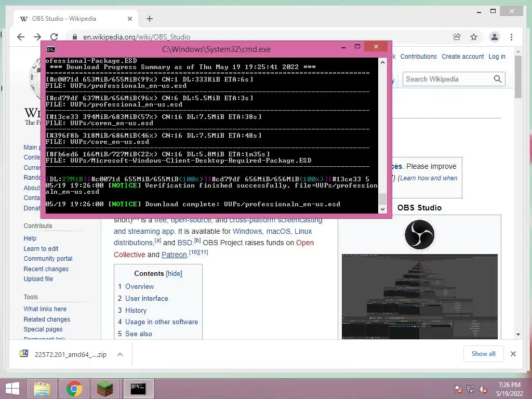Open a new Chrome tab
Viewport: 532px width, 399px height.
tap(150, 19)
